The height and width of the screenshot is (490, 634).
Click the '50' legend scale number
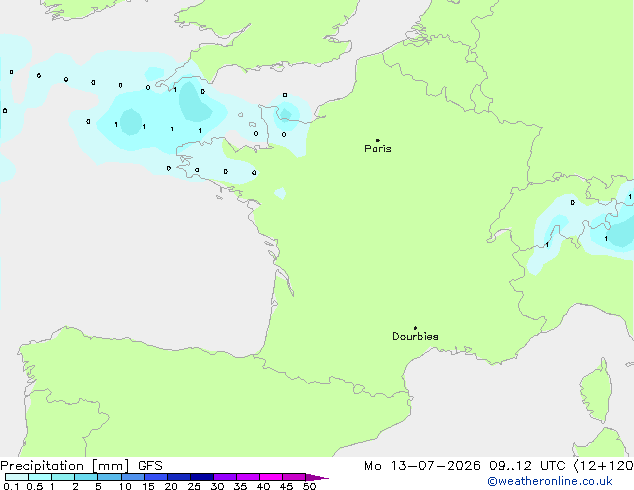[309, 486]
